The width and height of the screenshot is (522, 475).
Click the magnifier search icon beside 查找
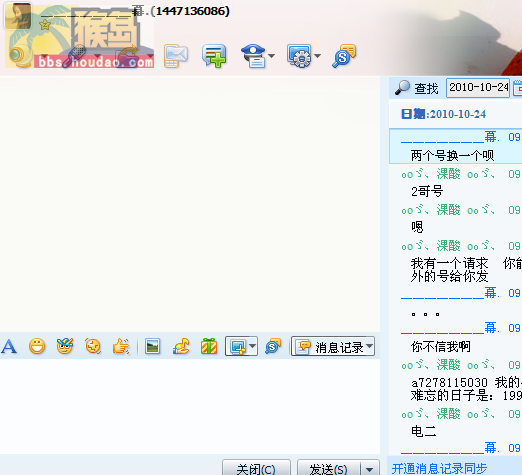(402, 88)
